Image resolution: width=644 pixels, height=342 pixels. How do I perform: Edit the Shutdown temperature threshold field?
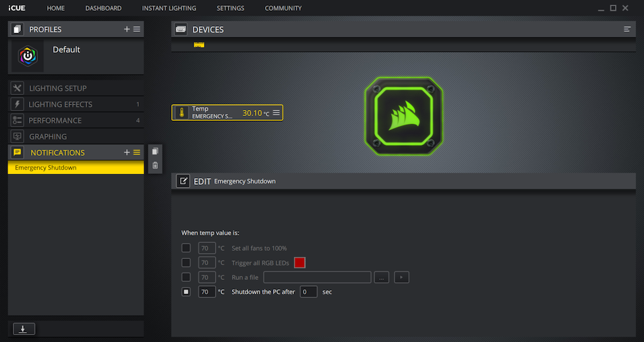[206, 292]
